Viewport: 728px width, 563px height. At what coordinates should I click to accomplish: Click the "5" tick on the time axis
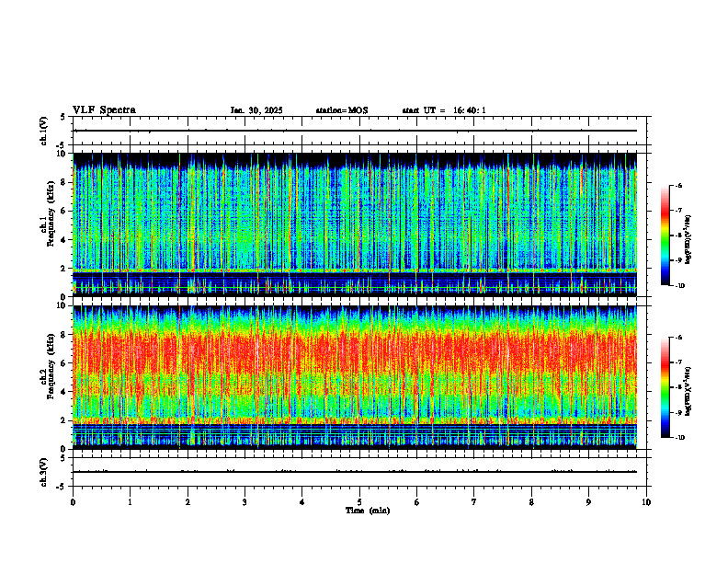click(359, 502)
